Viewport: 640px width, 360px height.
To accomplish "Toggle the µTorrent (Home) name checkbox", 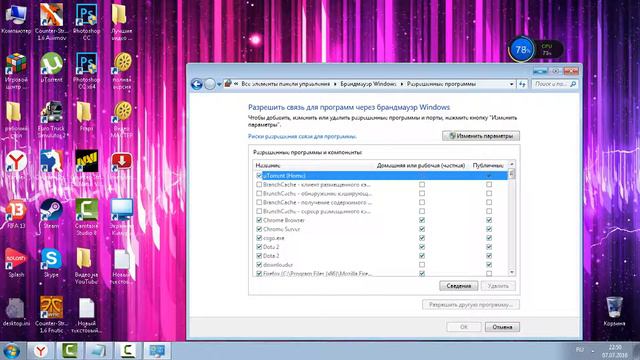I will [x=259, y=176].
